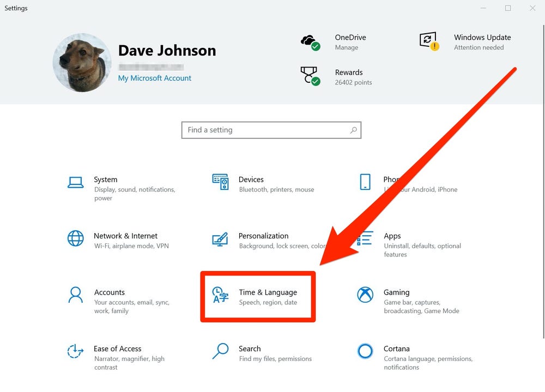Click the Personalization paintbrush icon

tap(220, 239)
